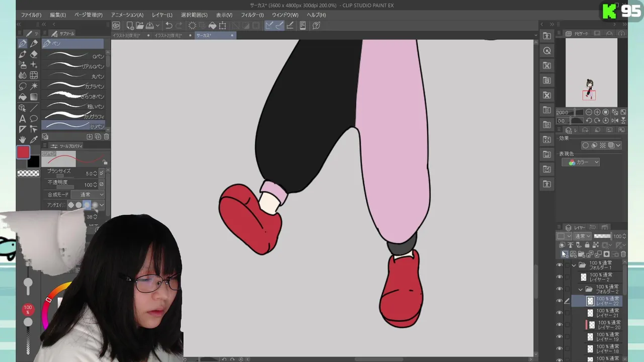Click the Navigator canvas thumbnail
644x362 pixels.
pyautogui.click(x=591, y=72)
